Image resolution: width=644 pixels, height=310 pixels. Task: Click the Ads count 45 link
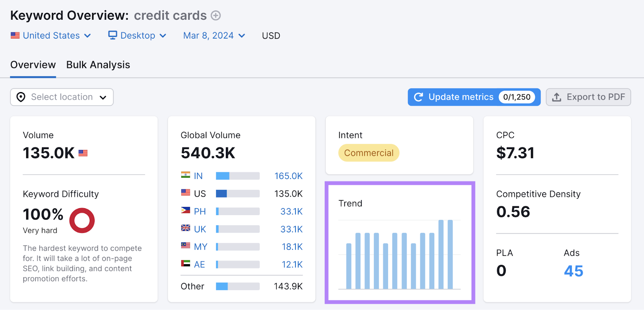574,271
